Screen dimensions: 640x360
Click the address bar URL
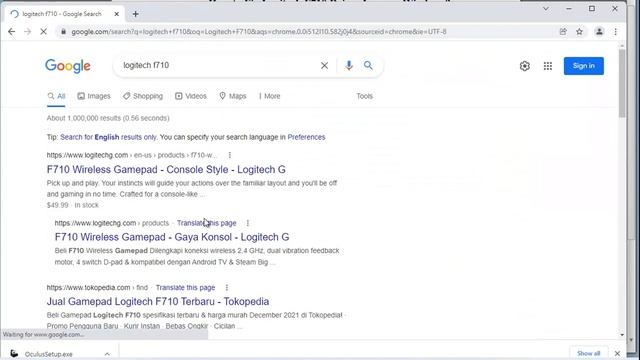pos(259,31)
